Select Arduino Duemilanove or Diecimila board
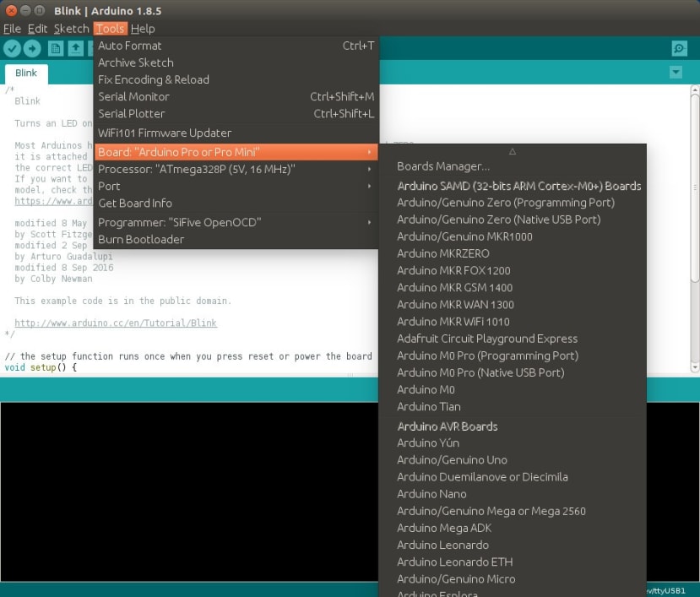Screen dimensions: 700x597 (x=513, y=476)
